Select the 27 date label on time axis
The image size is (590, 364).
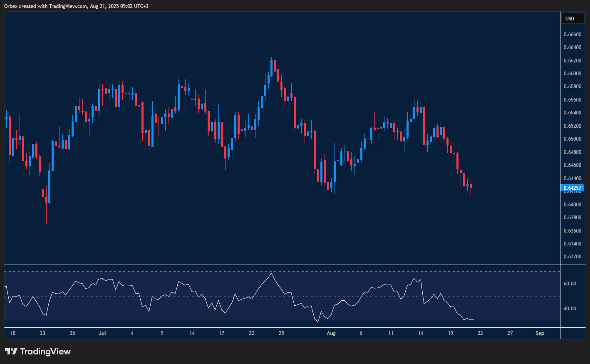[510, 333]
